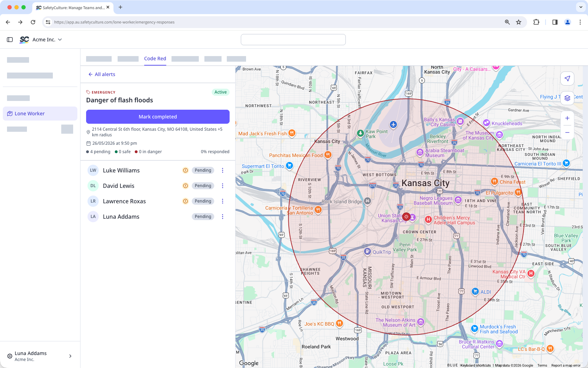Click the ALDI shopping map marker
The image size is (588, 368).
(x=475, y=291)
